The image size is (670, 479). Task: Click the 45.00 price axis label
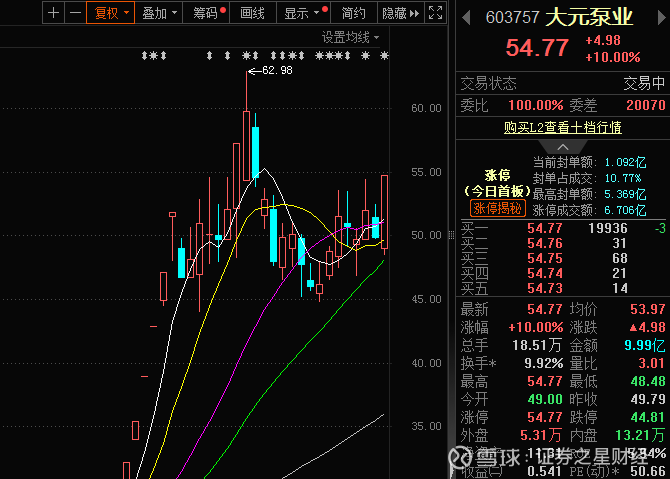click(426, 299)
